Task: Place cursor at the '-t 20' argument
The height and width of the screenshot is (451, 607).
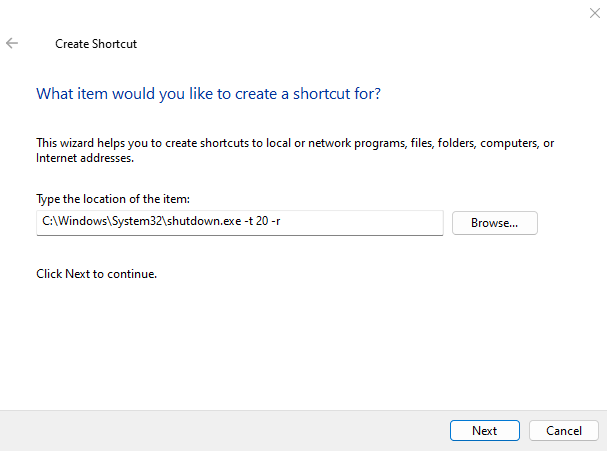Action: click(256, 221)
